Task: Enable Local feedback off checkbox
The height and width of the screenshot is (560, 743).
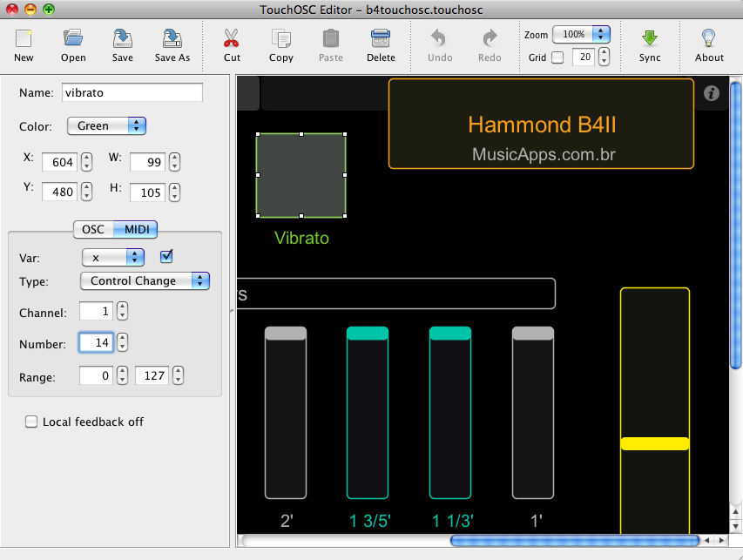Action: pyautogui.click(x=31, y=422)
